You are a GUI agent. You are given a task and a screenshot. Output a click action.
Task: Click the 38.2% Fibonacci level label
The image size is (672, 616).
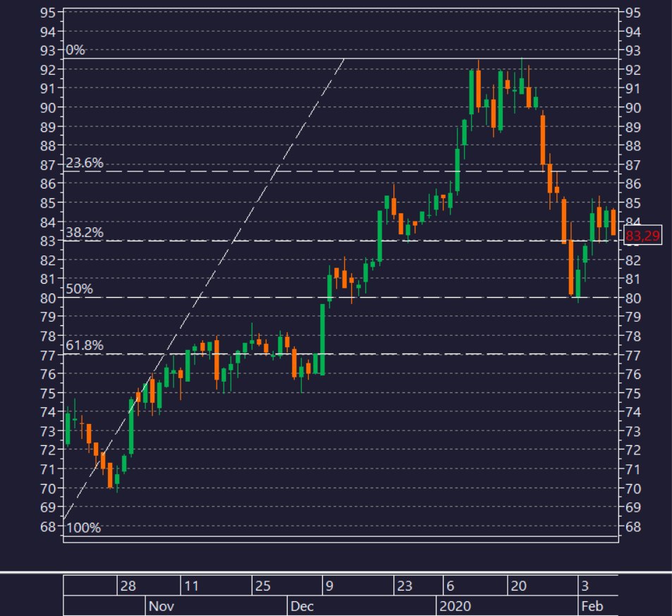85,233
